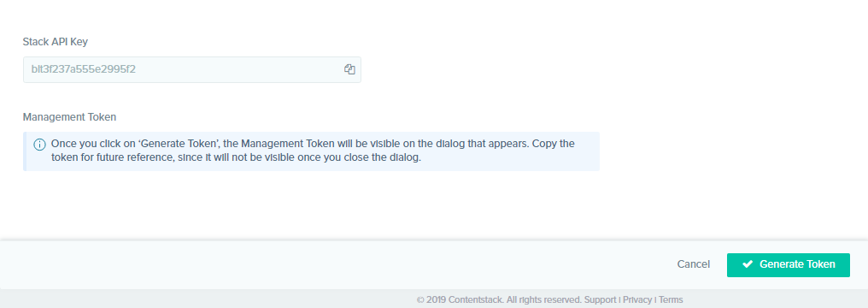Click the 'token for future reference' notice line
The width and height of the screenshot is (868, 308).
[237, 157]
